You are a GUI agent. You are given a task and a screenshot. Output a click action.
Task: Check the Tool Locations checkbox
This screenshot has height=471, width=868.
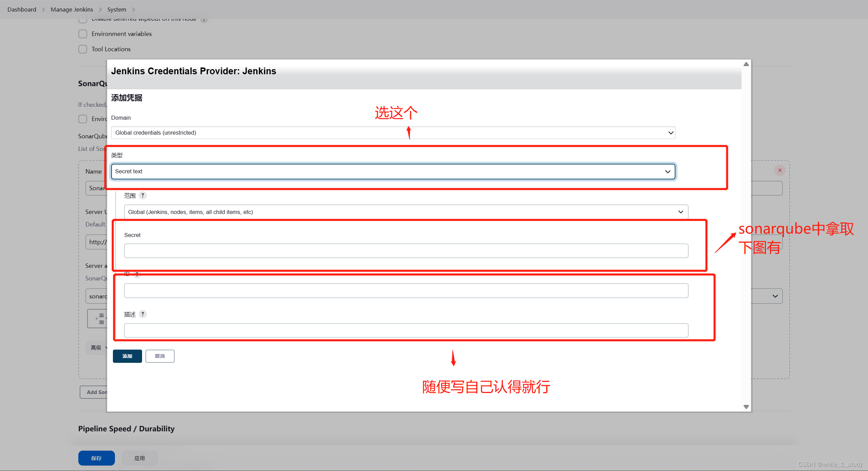(83, 49)
